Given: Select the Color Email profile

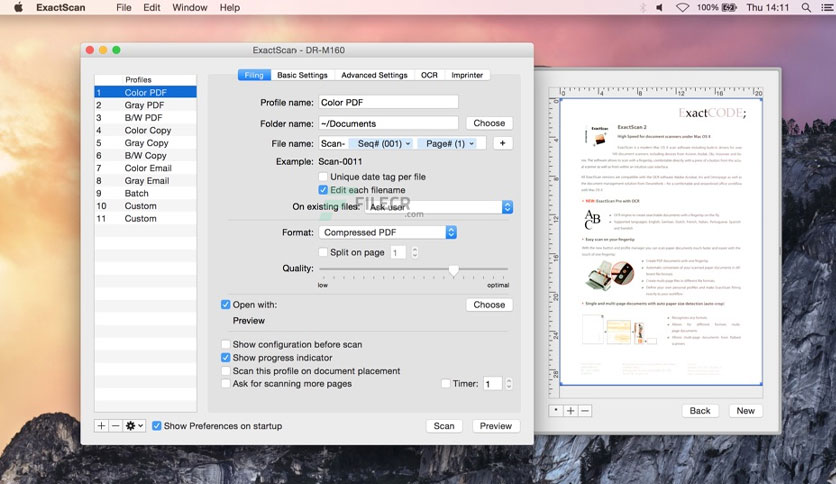Looking at the screenshot, I should click(146, 168).
